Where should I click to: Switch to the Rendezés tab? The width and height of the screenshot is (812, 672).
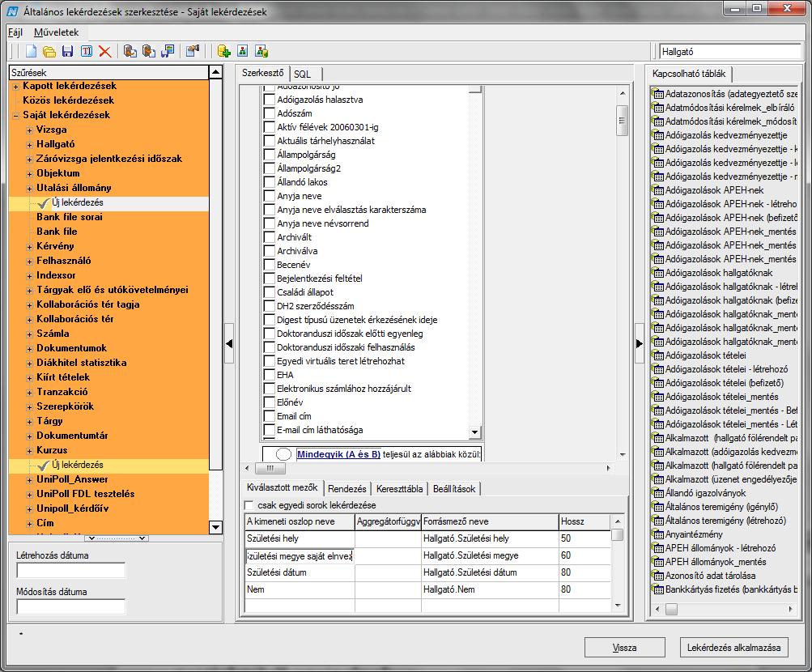pos(347,489)
